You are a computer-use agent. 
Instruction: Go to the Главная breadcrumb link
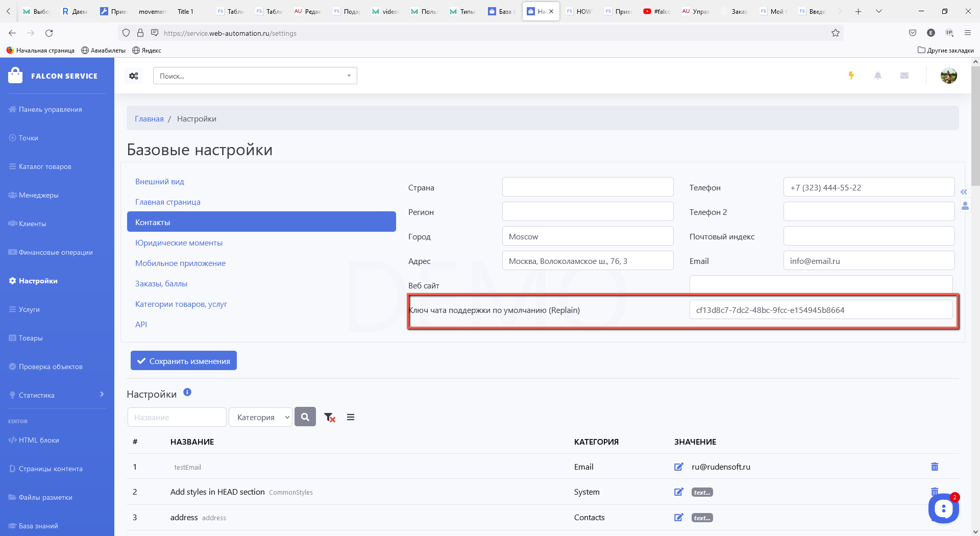point(149,119)
